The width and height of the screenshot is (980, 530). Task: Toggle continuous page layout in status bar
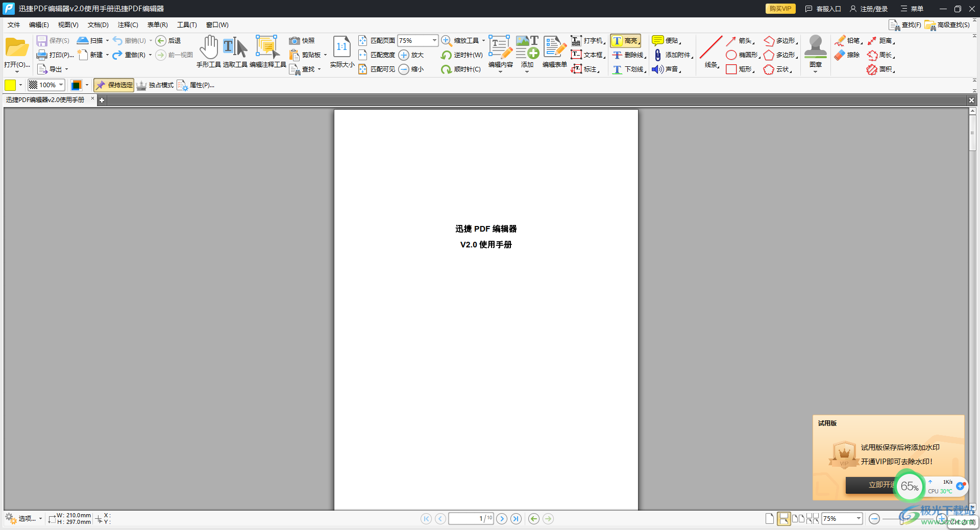click(783, 519)
